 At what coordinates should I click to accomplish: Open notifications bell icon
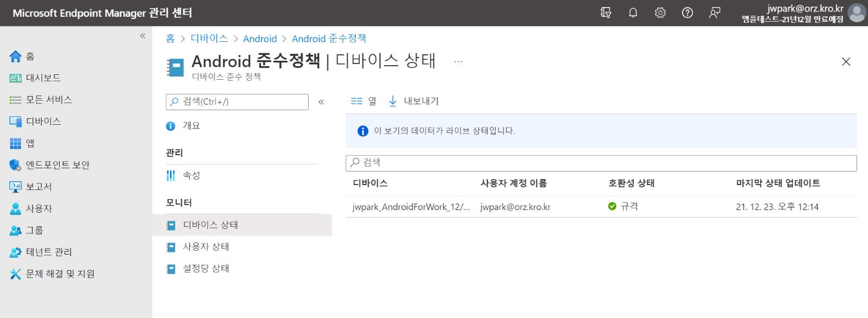[x=633, y=12]
